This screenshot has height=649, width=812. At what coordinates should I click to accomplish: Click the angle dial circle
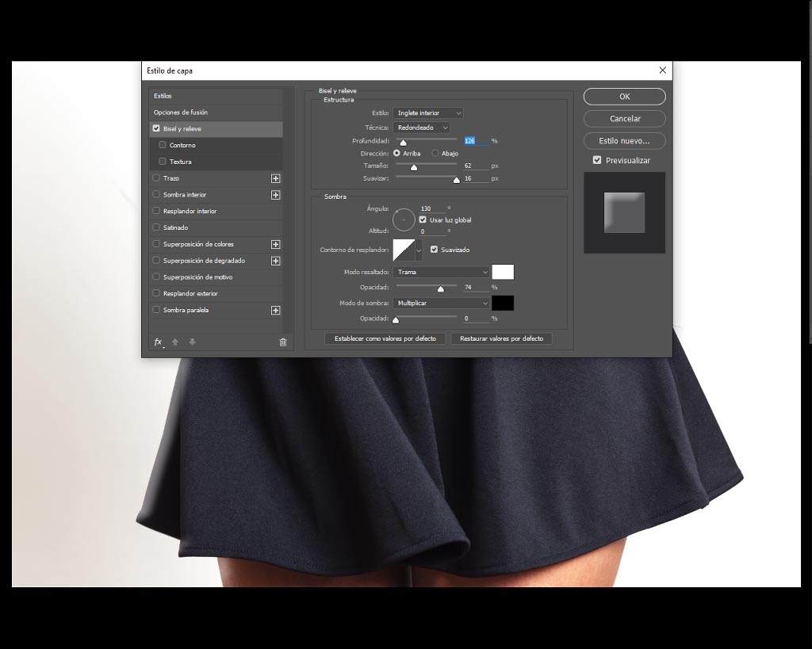pyautogui.click(x=404, y=220)
